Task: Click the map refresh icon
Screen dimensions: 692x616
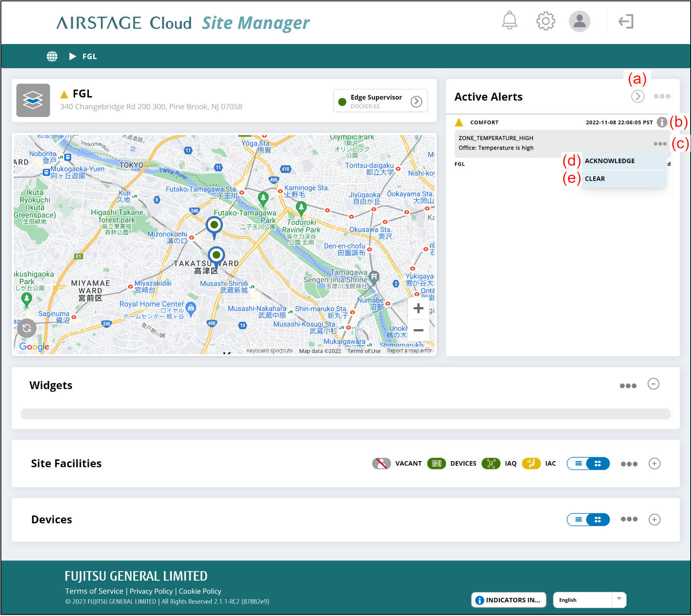Action: pyautogui.click(x=27, y=328)
